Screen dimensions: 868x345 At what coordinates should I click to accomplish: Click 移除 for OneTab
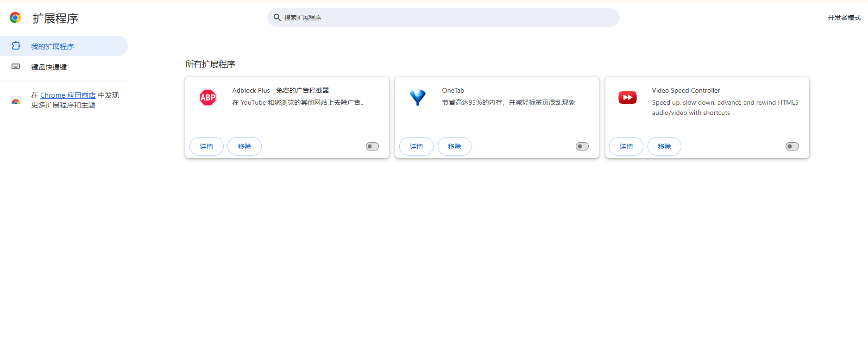tap(454, 146)
